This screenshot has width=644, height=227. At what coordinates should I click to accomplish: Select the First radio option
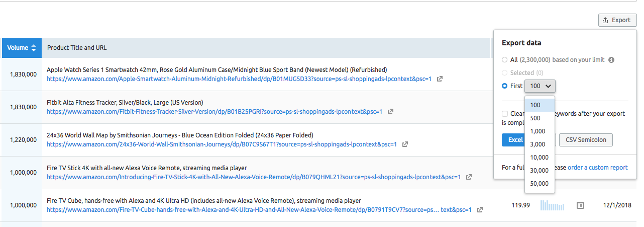[505, 86]
